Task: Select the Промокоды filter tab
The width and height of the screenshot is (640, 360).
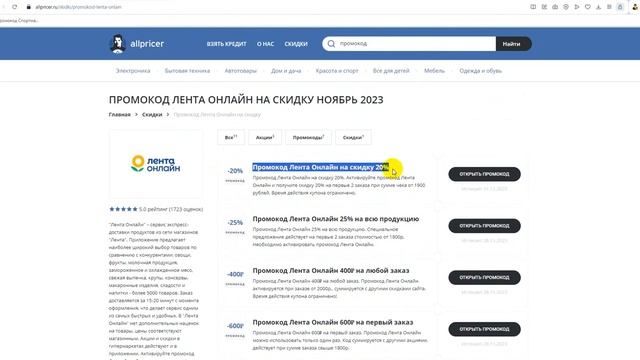Action: pyautogui.click(x=308, y=137)
